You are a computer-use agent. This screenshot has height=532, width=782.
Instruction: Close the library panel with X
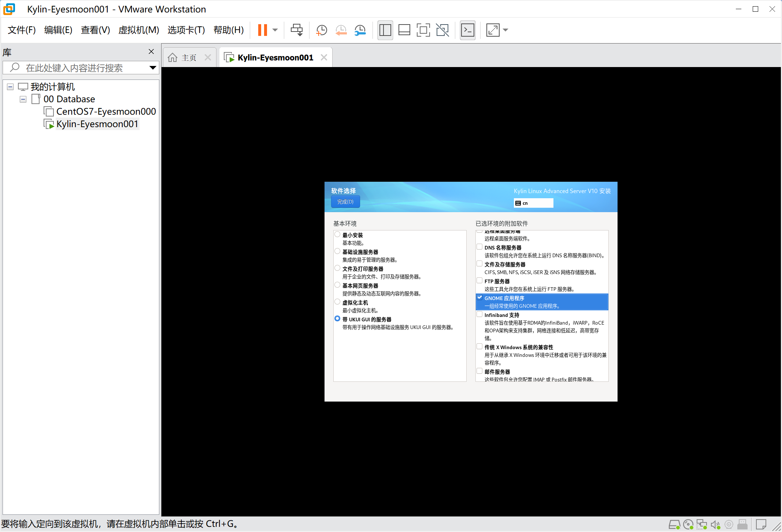tap(151, 52)
